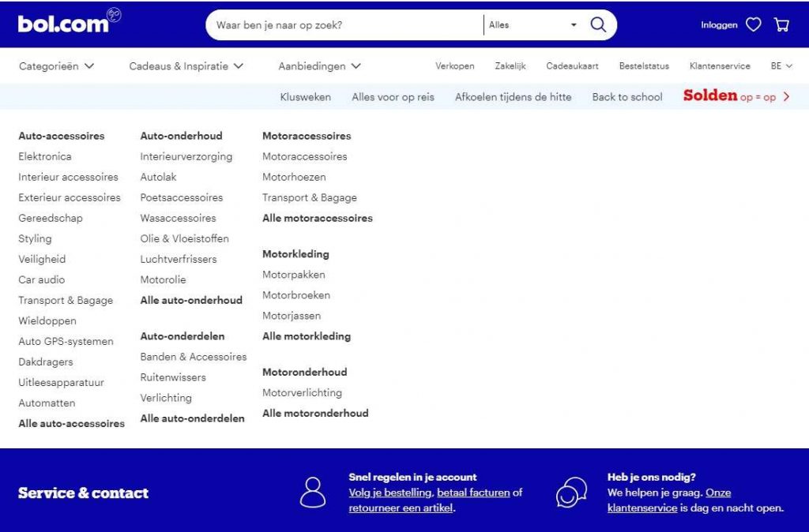Open the wishlist heart icon

pos(754,25)
